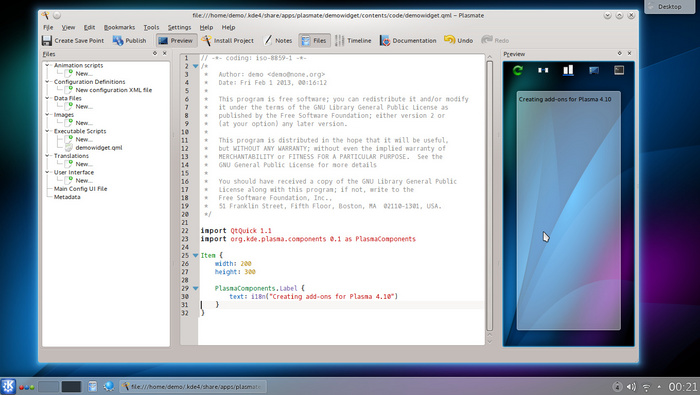Click the Publish button
Viewport: 700px width, 395px height.
[x=129, y=41]
